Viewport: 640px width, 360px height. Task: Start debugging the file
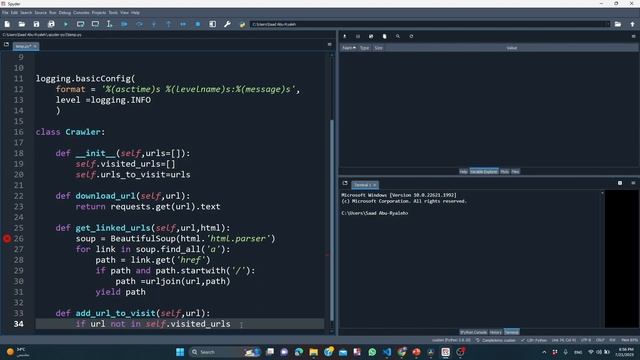click(x=124, y=24)
